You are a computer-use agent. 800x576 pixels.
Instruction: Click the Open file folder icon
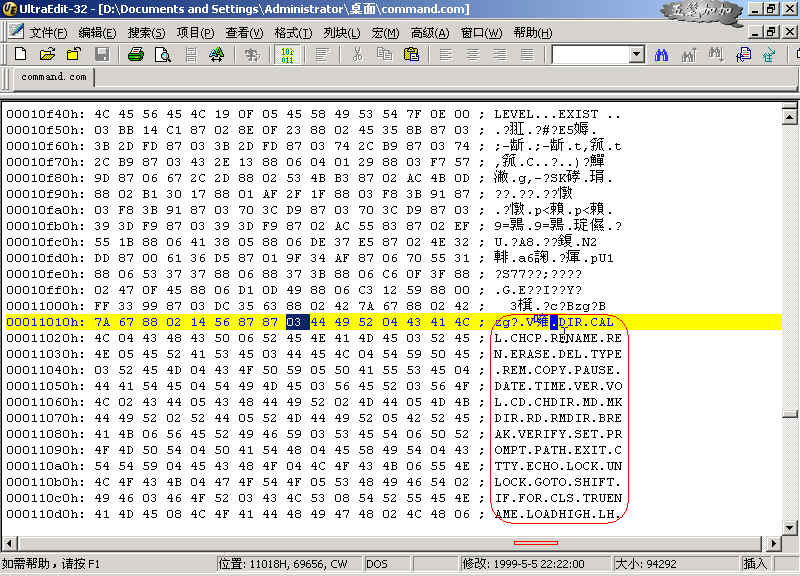point(47,54)
